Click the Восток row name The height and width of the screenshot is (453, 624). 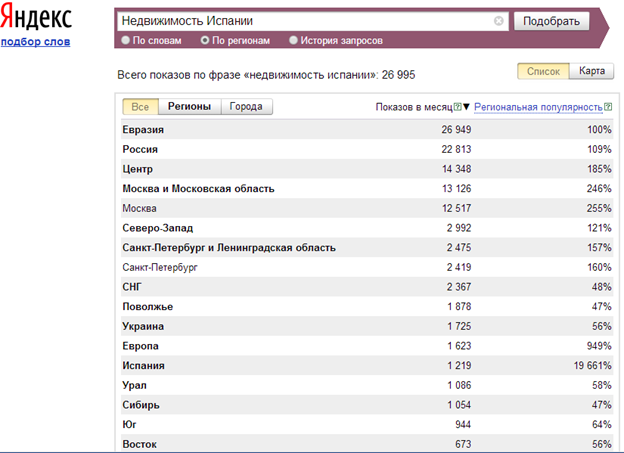pyautogui.click(x=140, y=444)
